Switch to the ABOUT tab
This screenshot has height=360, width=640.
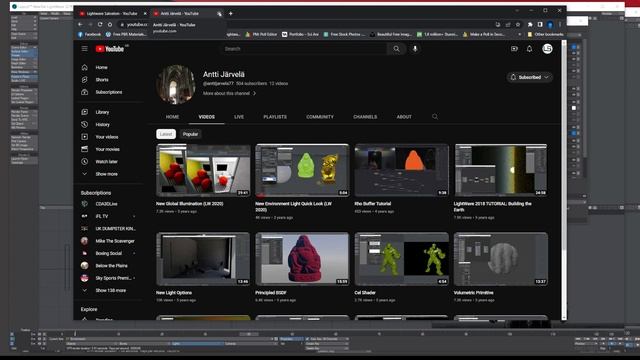pyautogui.click(x=404, y=117)
